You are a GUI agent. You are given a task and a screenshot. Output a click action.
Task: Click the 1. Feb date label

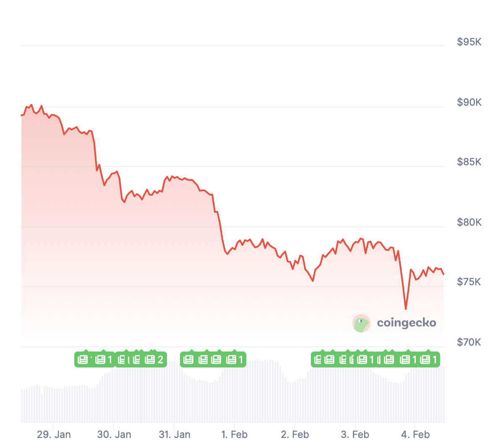point(235,435)
